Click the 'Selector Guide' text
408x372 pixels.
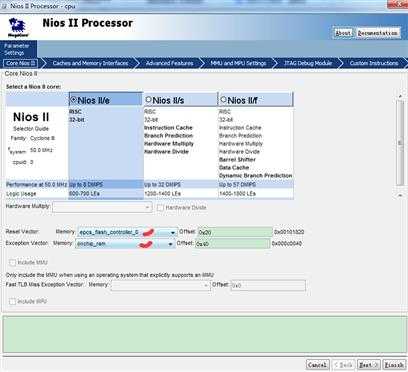(31, 129)
